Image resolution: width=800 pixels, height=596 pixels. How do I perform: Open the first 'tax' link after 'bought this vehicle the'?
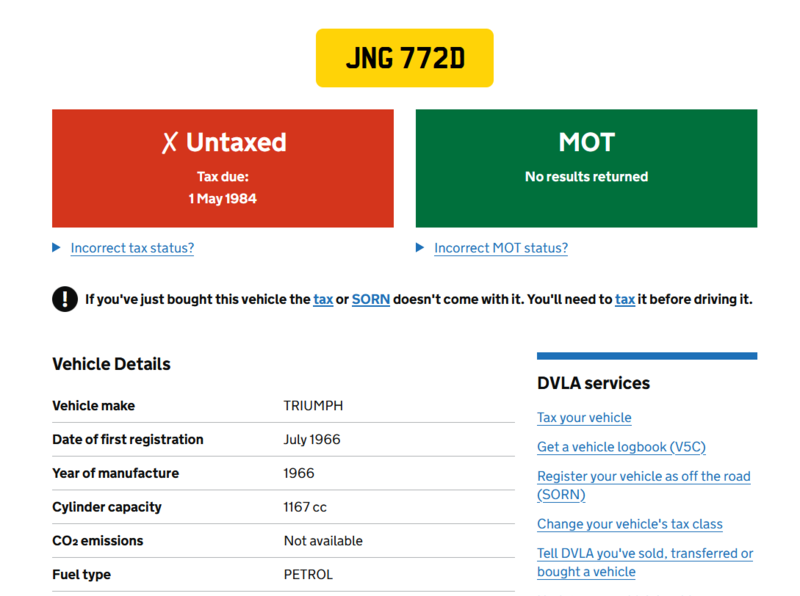(x=323, y=299)
